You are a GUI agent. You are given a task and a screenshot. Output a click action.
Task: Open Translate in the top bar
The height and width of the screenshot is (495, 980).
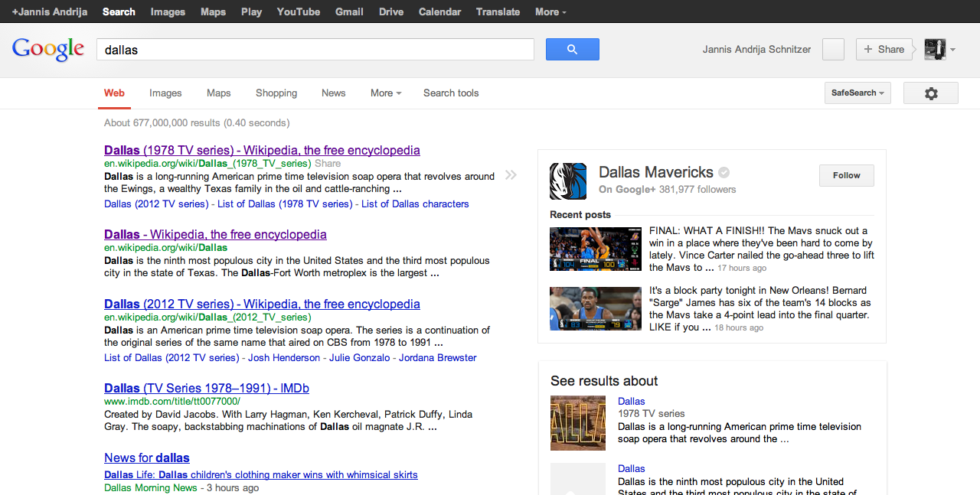click(x=498, y=11)
